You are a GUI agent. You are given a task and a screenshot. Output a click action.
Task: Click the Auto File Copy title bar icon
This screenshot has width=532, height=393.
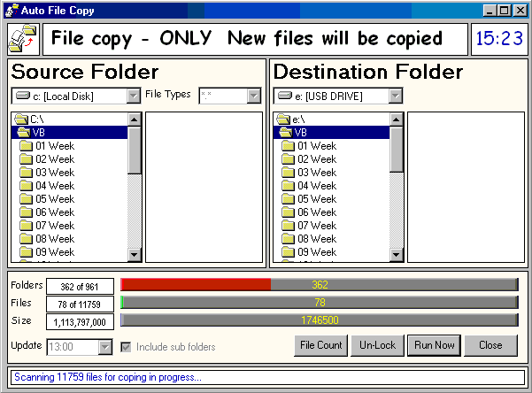10,11
